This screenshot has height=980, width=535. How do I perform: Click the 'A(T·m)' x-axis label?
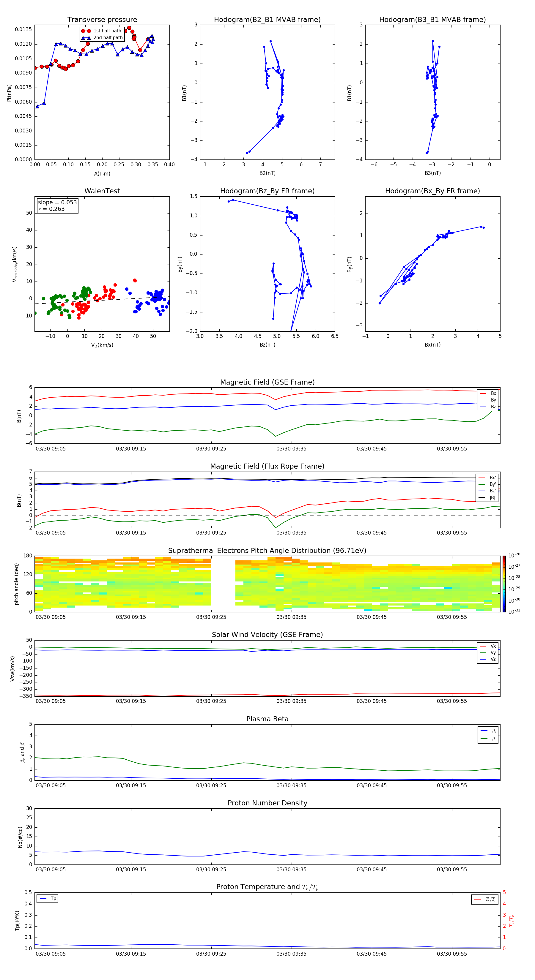(x=102, y=174)
